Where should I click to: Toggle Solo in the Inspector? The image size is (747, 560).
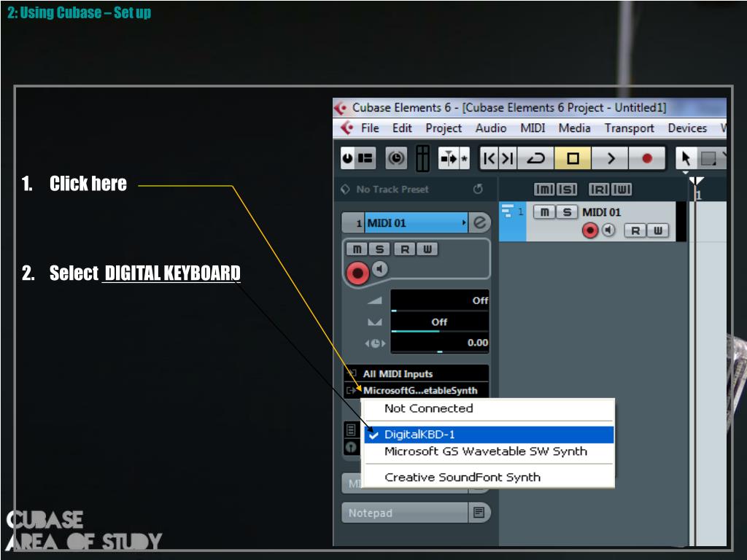click(x=379, y=249)
